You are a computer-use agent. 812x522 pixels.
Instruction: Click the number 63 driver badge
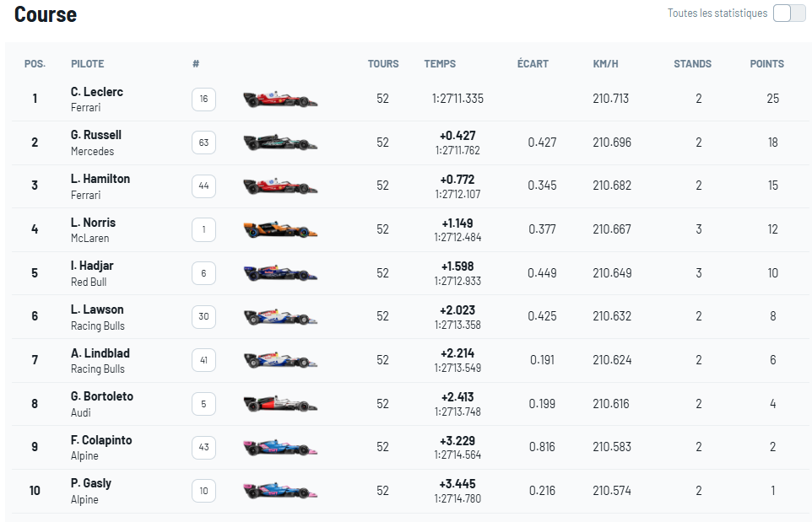point(203,143)
